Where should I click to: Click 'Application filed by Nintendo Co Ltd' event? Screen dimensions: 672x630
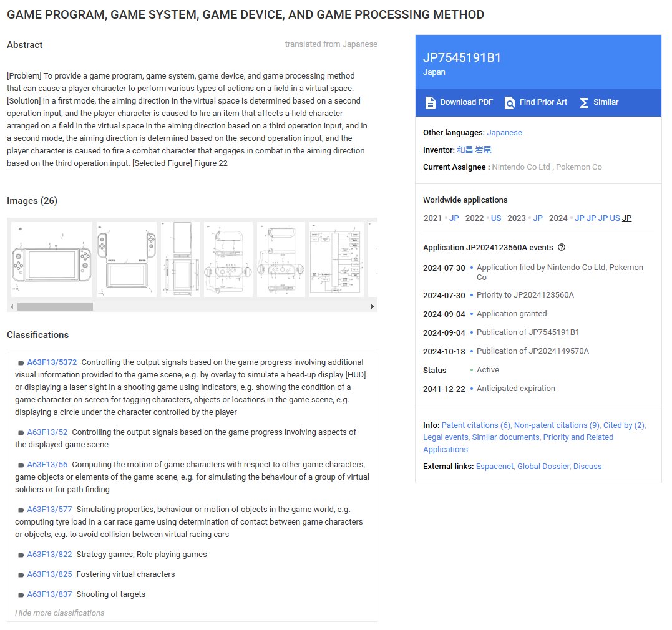click(x=560, y=273)
